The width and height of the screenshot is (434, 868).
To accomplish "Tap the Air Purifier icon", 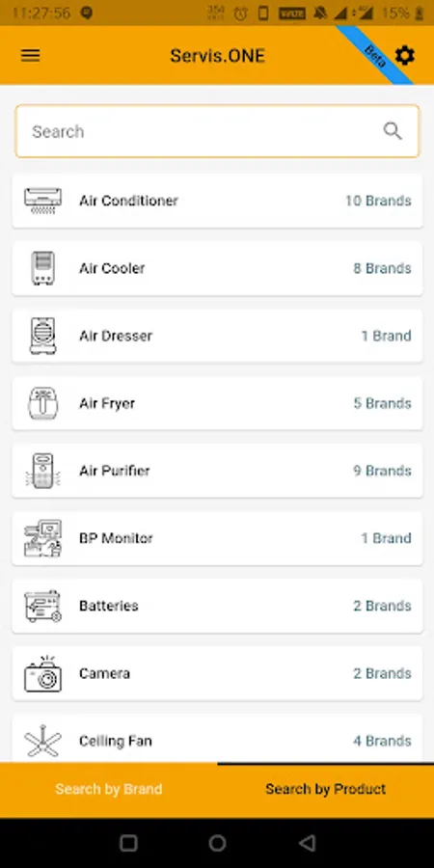I will [42, 471].
